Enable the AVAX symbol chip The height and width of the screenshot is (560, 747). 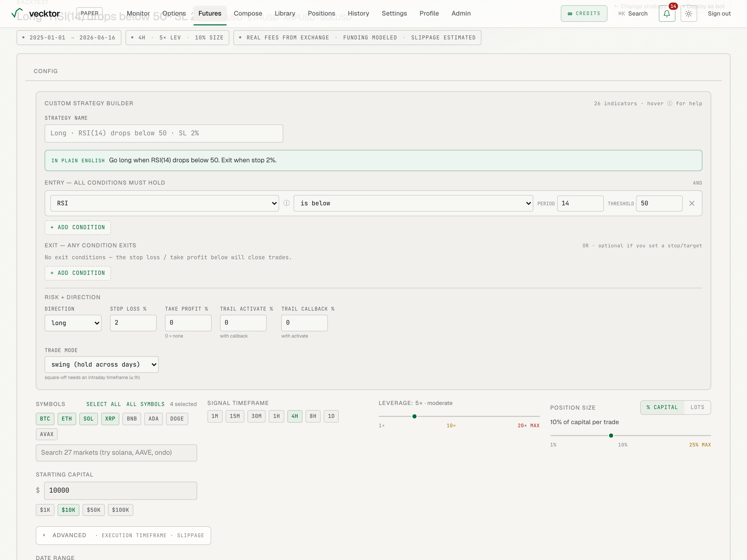pos(47,434)
